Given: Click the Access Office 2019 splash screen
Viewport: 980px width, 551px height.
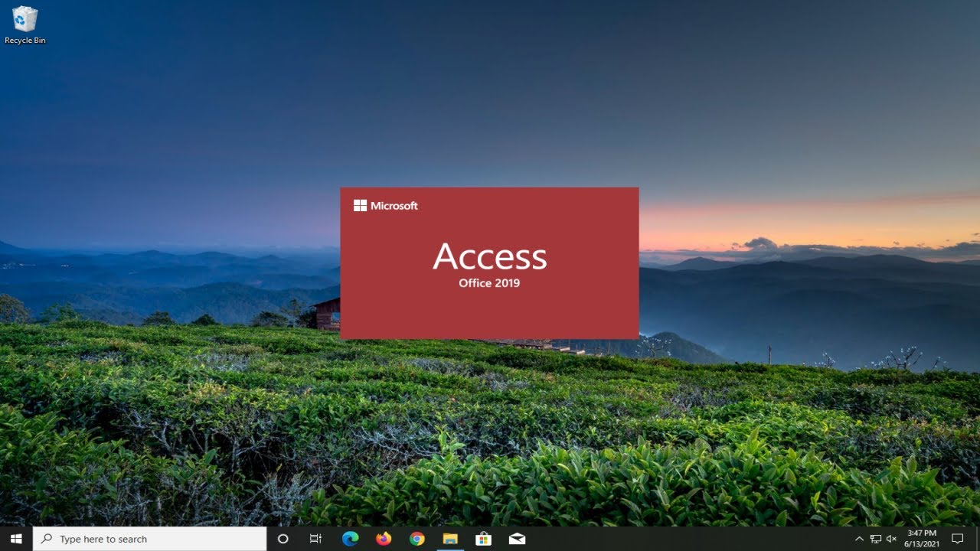Looking at the screenshot, I should click(x=489, y=262).
